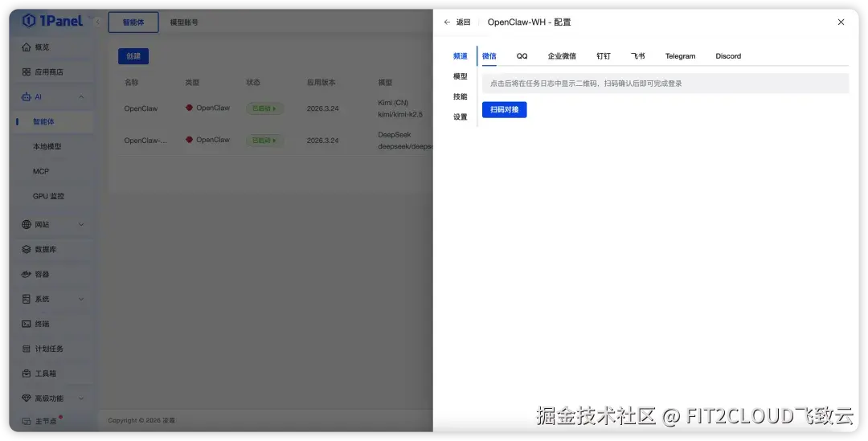Expand the 网站 menu
Screen dimensions: 868x441
[81, 225]
